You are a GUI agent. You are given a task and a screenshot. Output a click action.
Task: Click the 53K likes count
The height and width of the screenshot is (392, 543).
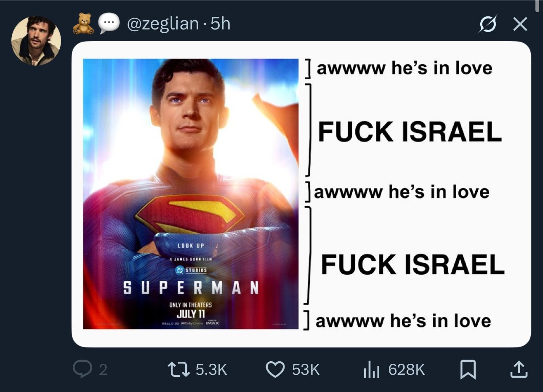tap(306, 370)
